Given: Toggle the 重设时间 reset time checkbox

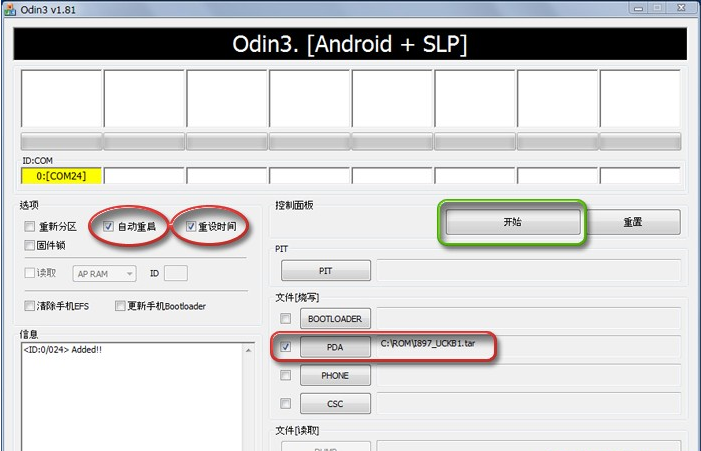Looking at the screenshot, I should (x=191, y=227).
